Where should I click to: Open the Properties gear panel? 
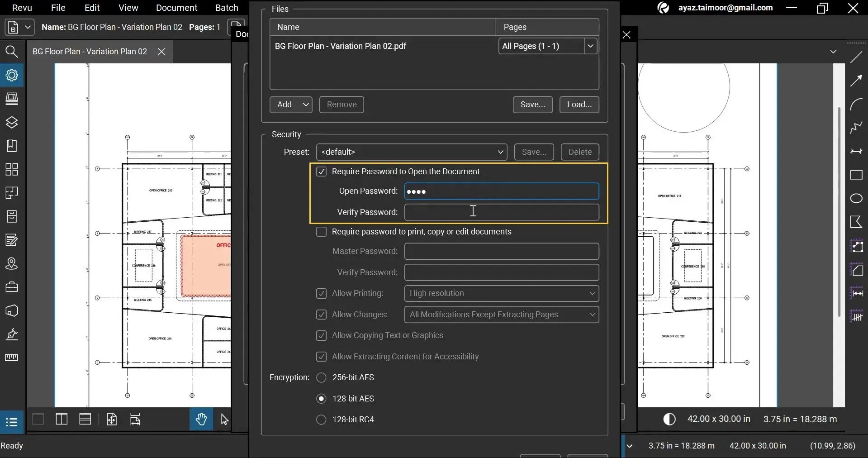tap(12, 75)
